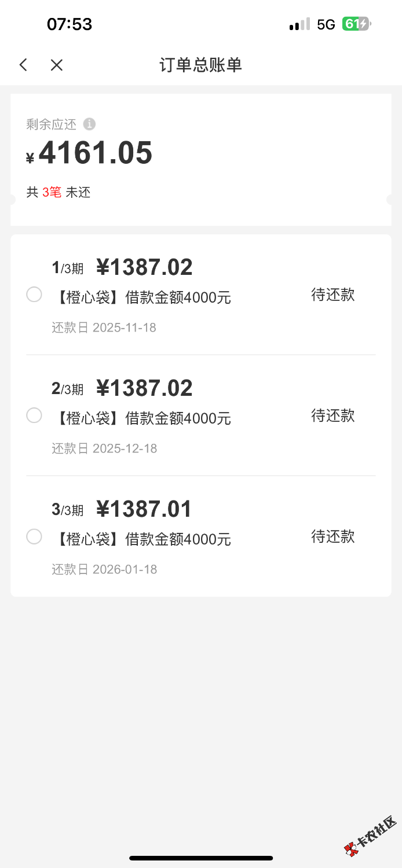Tap the cellular signal bars icon

(299, 24)
